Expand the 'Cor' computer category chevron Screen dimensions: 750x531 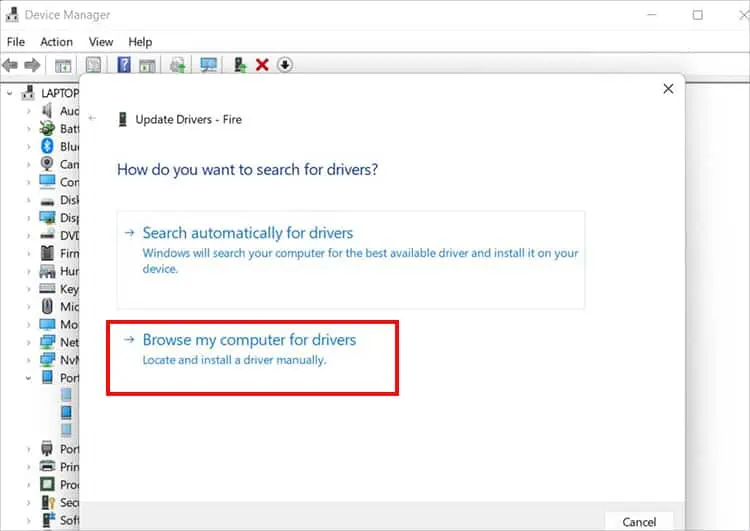pos(28,182)
